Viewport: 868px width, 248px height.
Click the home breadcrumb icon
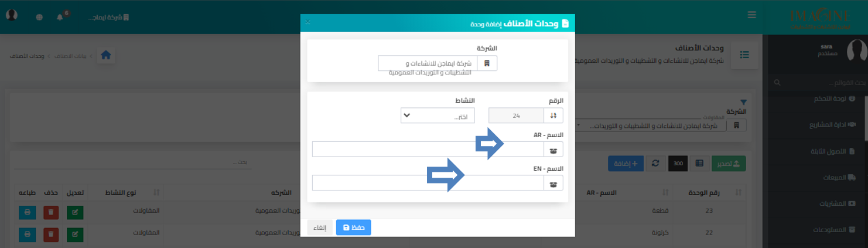pyautogui.click(x=106, y=55)
